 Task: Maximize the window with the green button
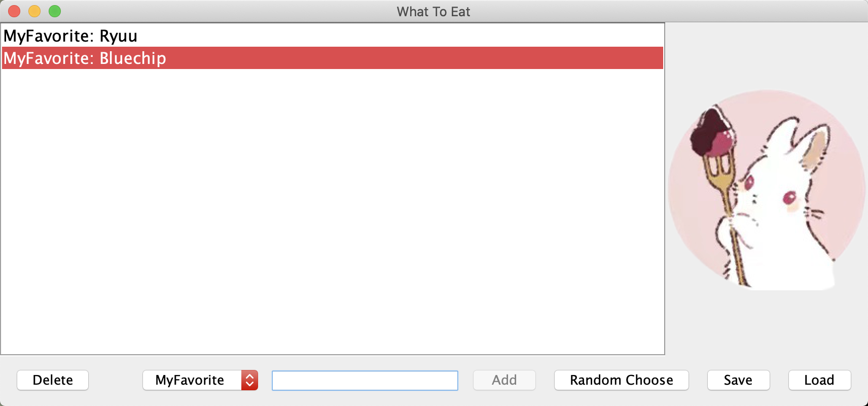(55, 11)
